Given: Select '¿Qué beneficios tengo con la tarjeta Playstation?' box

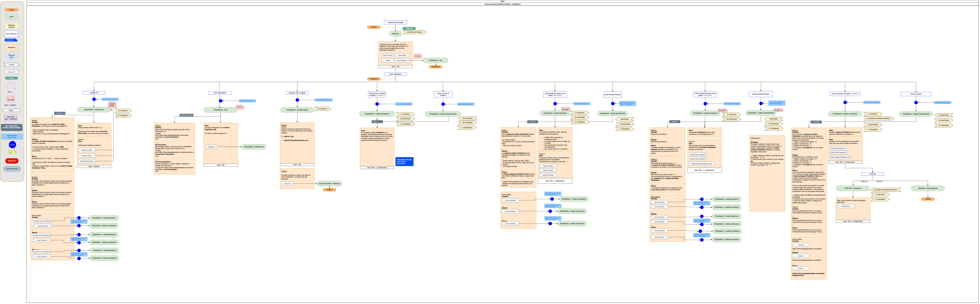Looking at the screenshot, I should coord(555,94).
